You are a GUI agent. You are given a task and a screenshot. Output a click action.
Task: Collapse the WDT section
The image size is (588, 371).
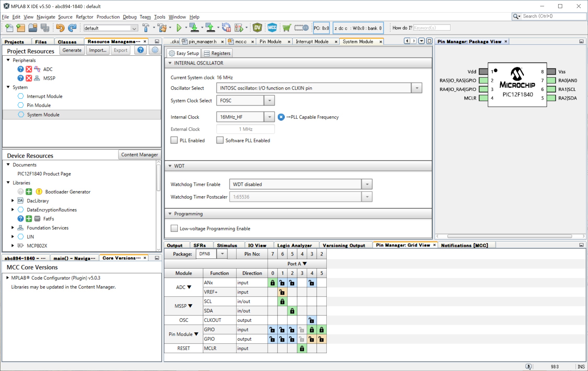click(x=170, y=166)
